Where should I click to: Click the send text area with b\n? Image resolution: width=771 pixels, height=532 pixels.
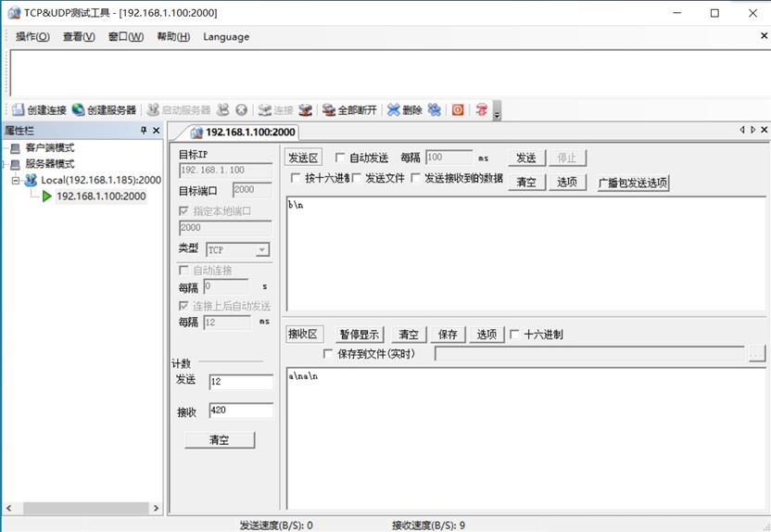526,253
